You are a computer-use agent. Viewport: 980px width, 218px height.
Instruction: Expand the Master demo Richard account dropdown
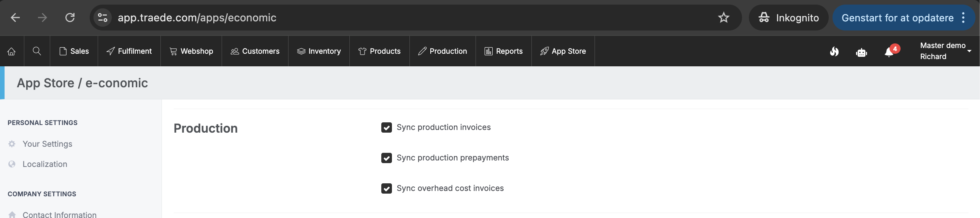(x=945, y=51)
